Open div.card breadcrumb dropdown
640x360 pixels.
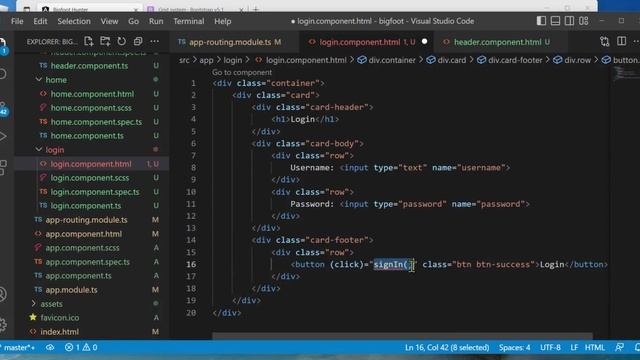coord(446,60)
